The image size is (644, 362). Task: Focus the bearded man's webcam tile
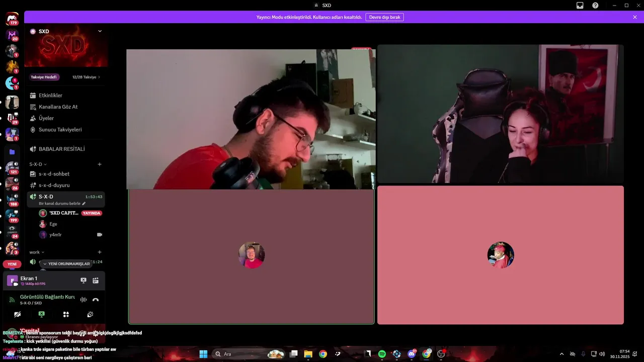click(251, 119)
